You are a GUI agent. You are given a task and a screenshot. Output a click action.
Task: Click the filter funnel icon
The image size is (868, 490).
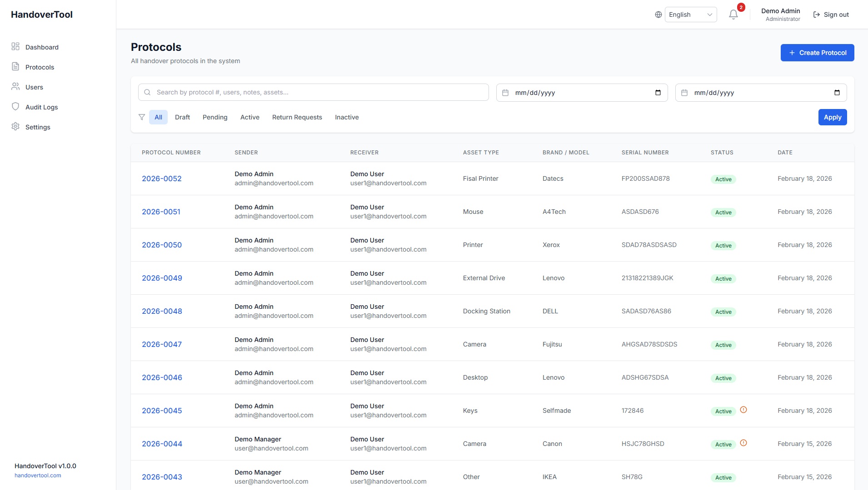point(142,117)
